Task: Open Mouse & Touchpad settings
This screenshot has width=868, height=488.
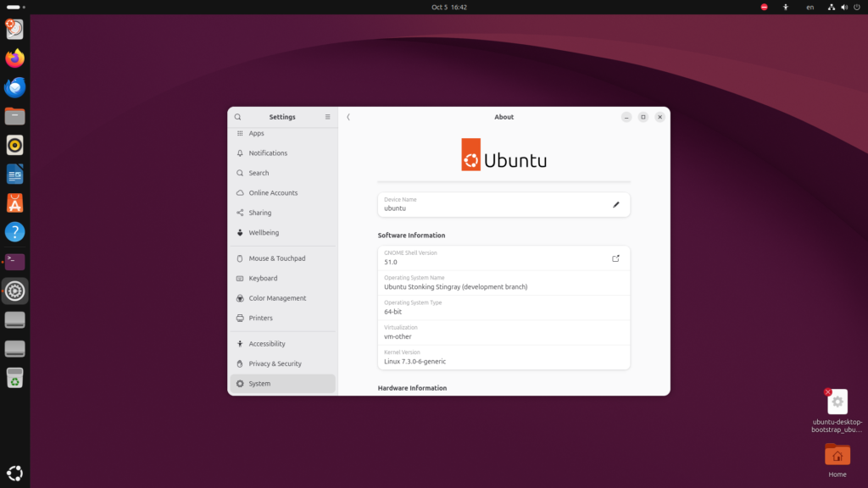Action: coord(282,258)
